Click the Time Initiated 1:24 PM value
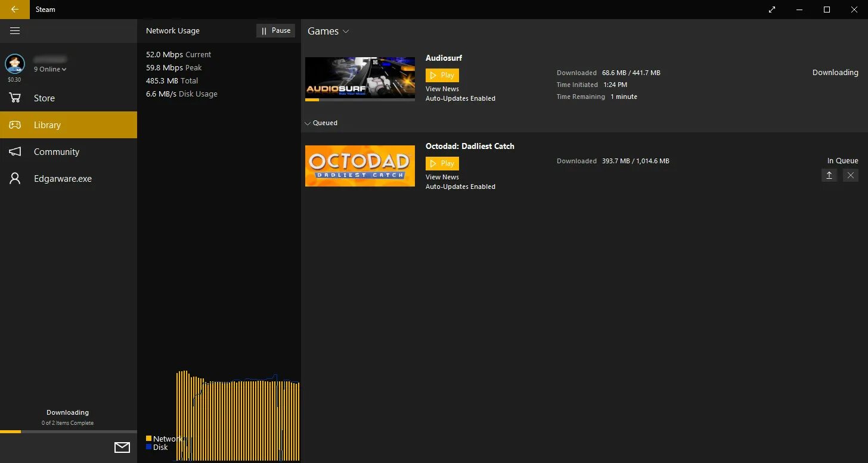868x463 pixels. point(615,85)
